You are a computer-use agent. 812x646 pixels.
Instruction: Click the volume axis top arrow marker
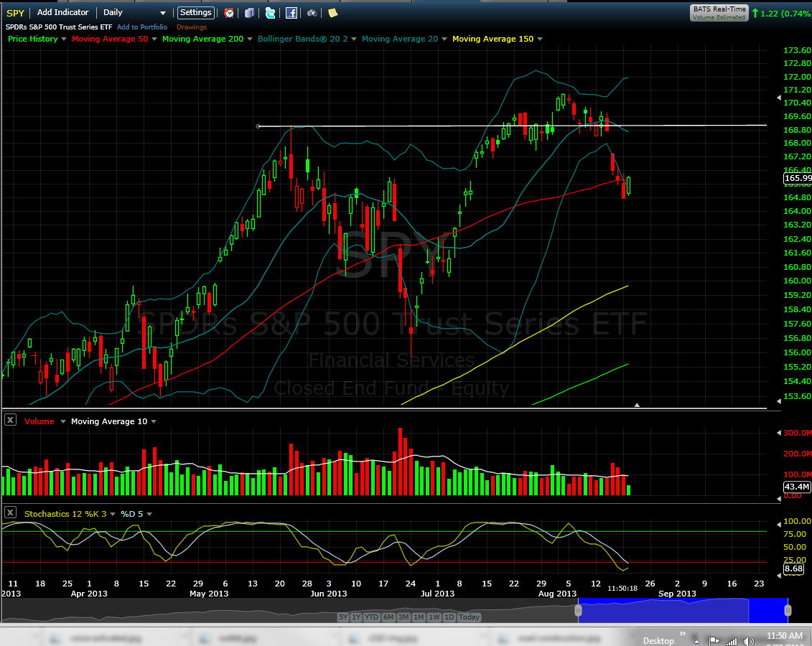[x=779, y=433]
